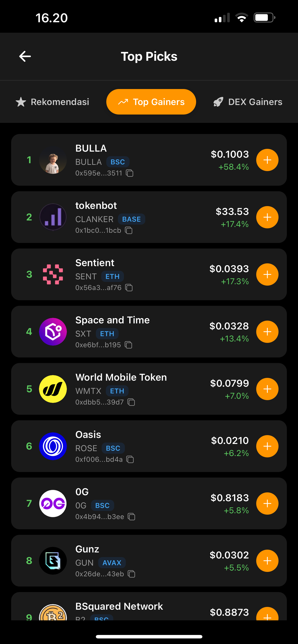Copy 0G contract address icon
298x644 pixels.
tap(131, 516)
